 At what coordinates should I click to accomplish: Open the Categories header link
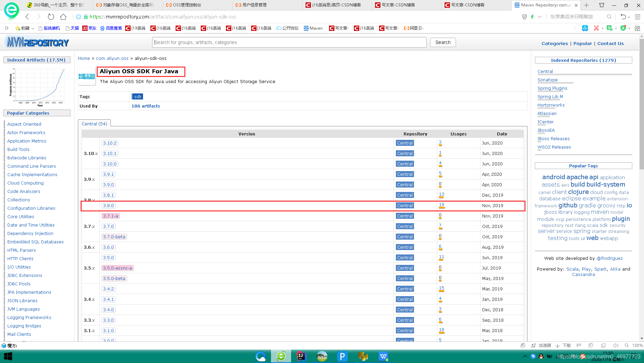555,43
